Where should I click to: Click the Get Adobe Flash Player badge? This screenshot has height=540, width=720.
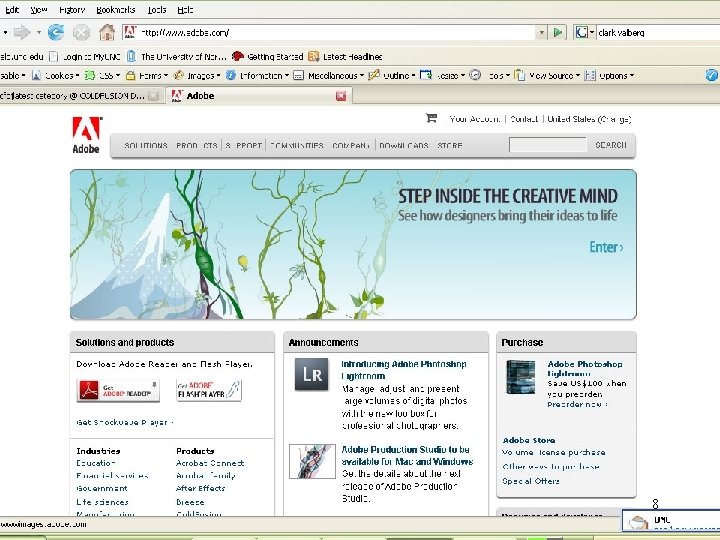(x=209, y=390)
